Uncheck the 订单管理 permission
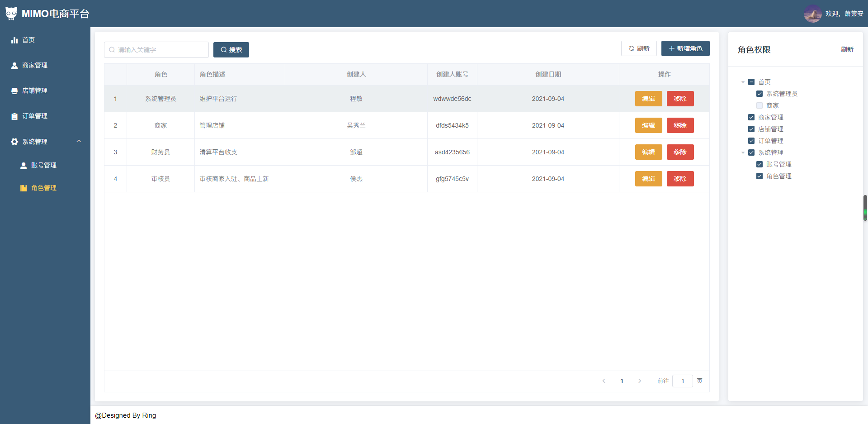The height and width of the screenshot is (424, 868). pos(752,141)
